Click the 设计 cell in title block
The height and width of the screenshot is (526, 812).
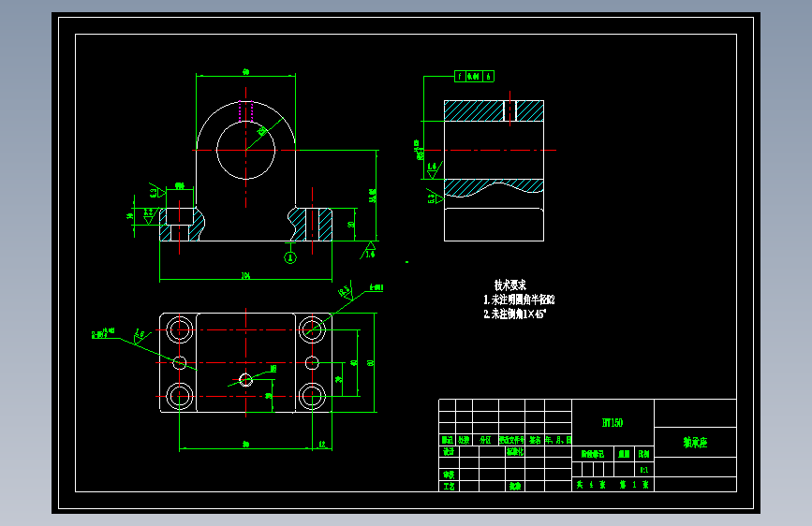tap(449, 451)
